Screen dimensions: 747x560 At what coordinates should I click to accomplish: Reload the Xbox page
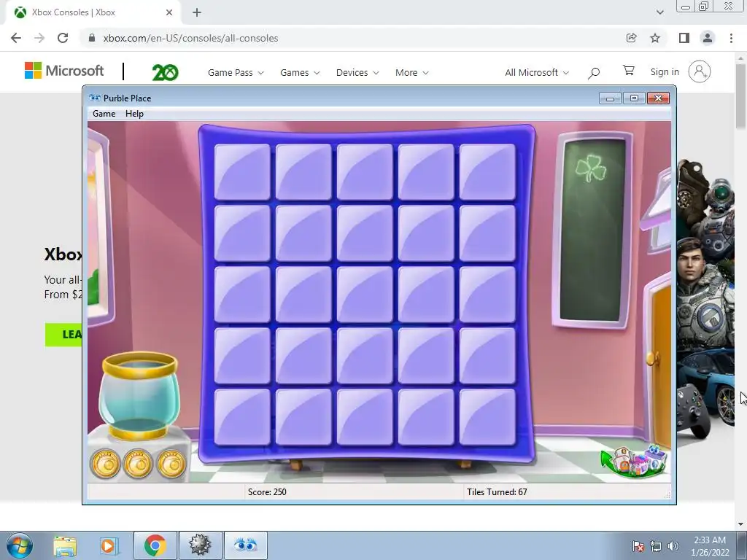point(63,38)
